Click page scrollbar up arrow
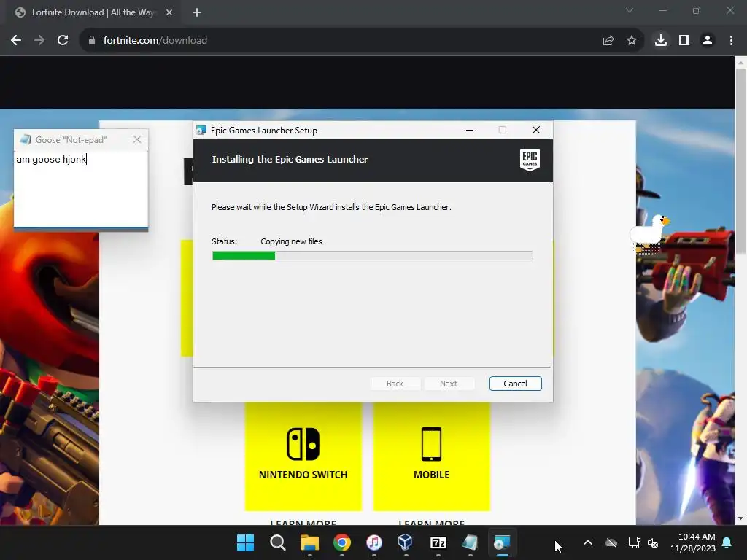The height and width of the screenshot is (560, 747). (740, 63)
